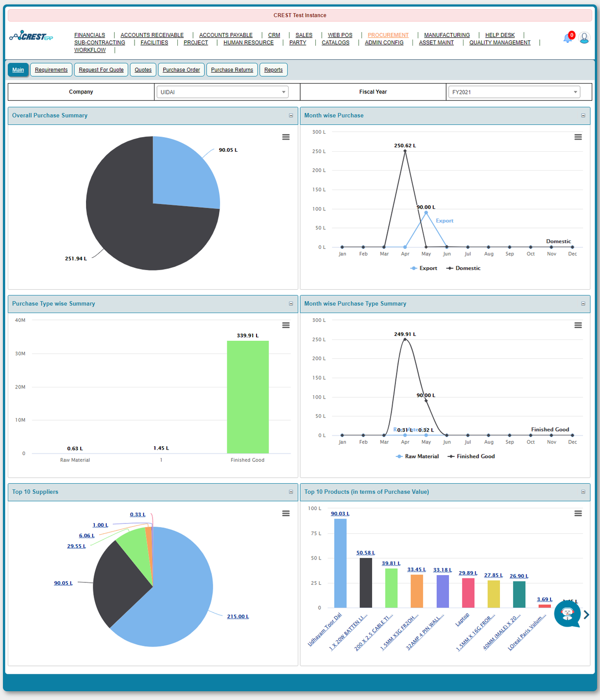Open hamburger menu on Month wise Purchase chart
The width and height of the screenshot is (600, 700).
pos(578,137)
